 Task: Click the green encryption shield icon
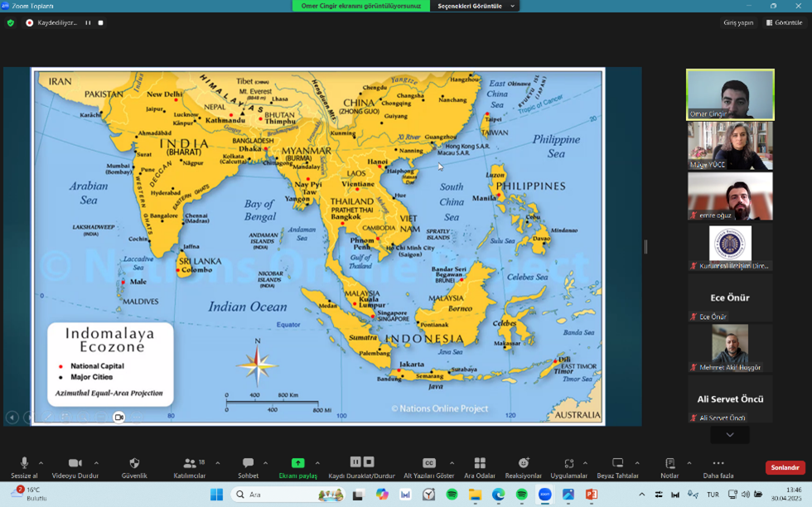click(x=10, y=23)
